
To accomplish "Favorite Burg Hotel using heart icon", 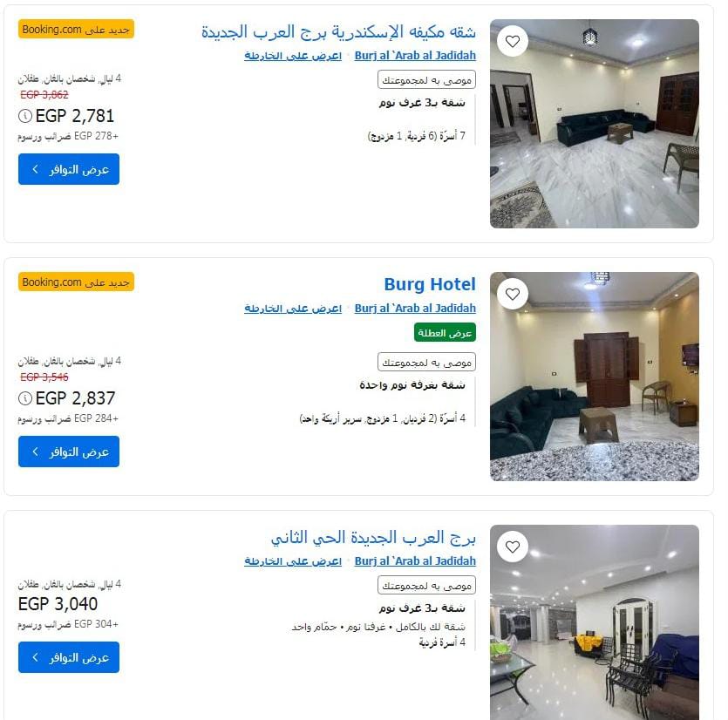I will [512, 294].
